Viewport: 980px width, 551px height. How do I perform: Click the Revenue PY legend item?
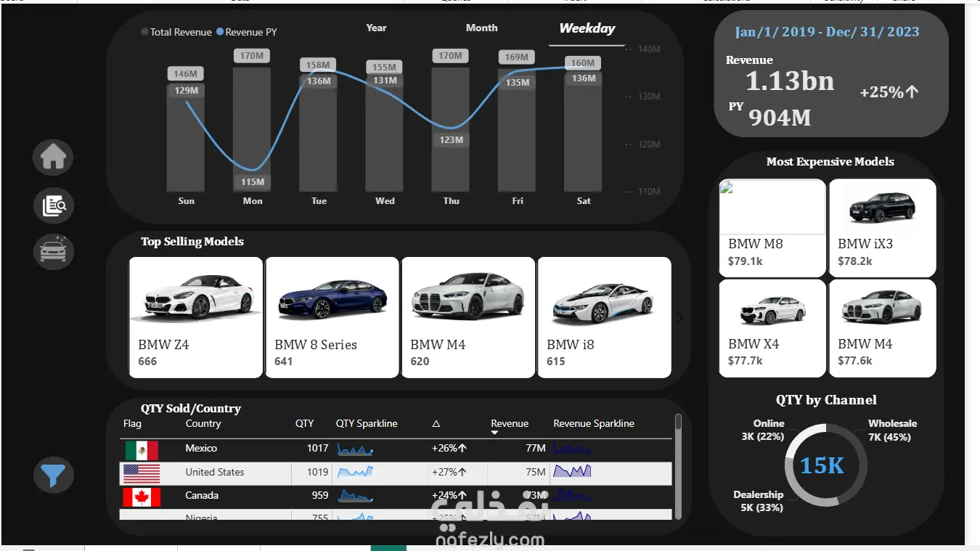coord(247,32)
